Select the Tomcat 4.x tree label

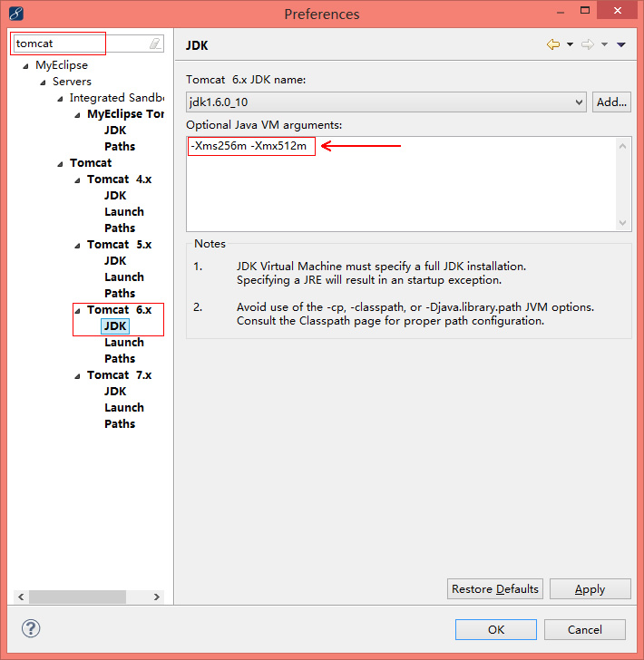pos(119,180)
